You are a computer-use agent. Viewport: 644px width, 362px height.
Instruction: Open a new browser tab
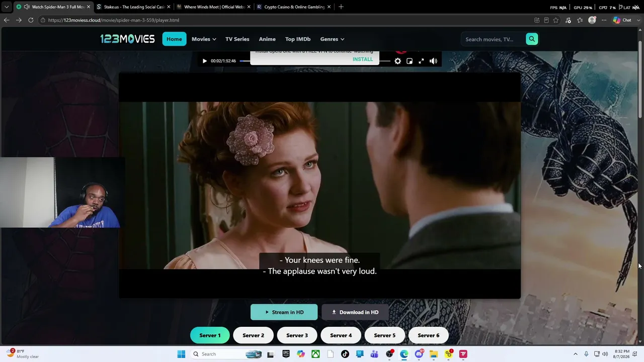pyautogui.click(x=341, y=7)
